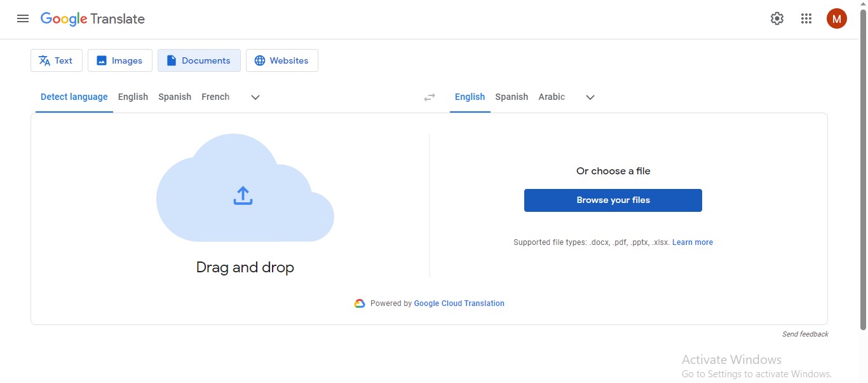The height and width of the screenshot is (383, 868).
Task: Choose English as source language
Action: pyautogui.click(x=133, y=97)
